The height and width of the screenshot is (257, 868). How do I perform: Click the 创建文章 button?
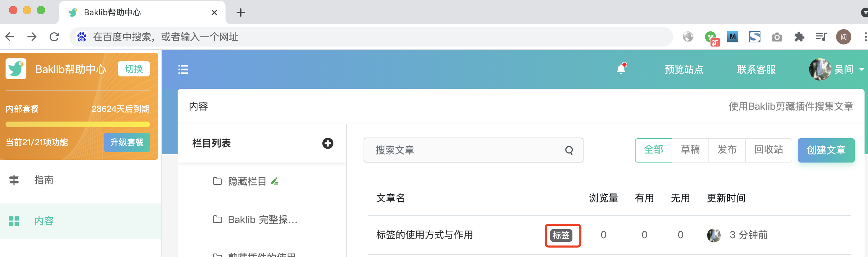point(826,150)
